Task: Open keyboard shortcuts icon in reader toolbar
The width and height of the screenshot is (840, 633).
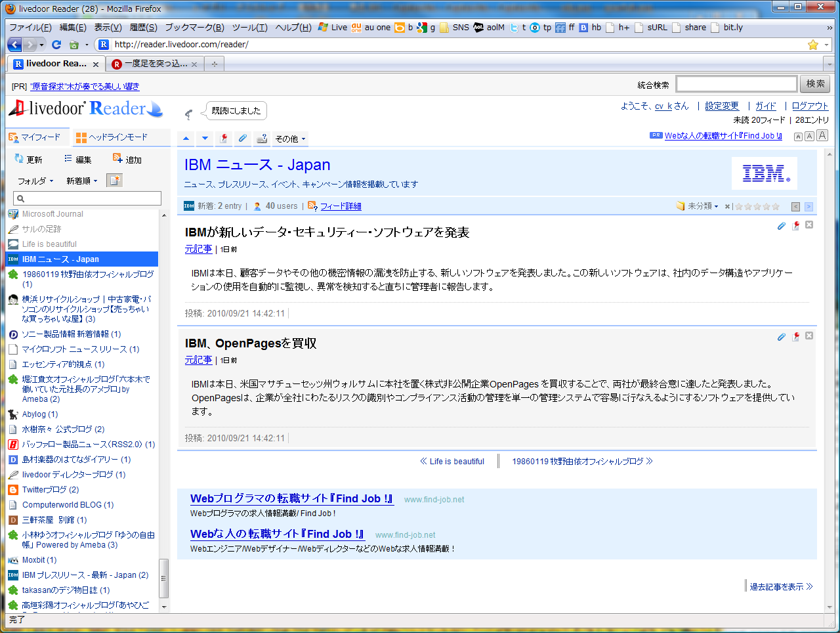Action: pos(262,139)
